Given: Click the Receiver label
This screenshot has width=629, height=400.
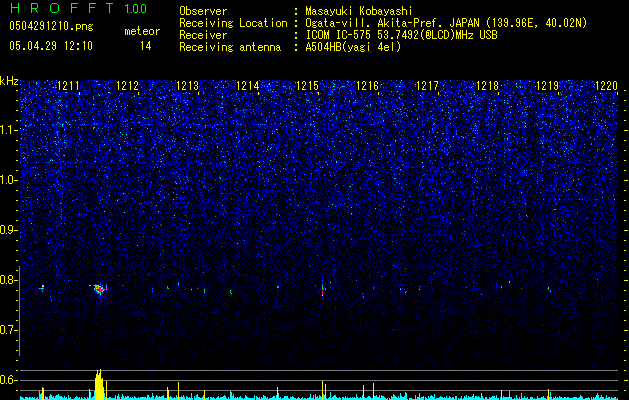Looking at the screenshot, I should (x=203, y=35).
